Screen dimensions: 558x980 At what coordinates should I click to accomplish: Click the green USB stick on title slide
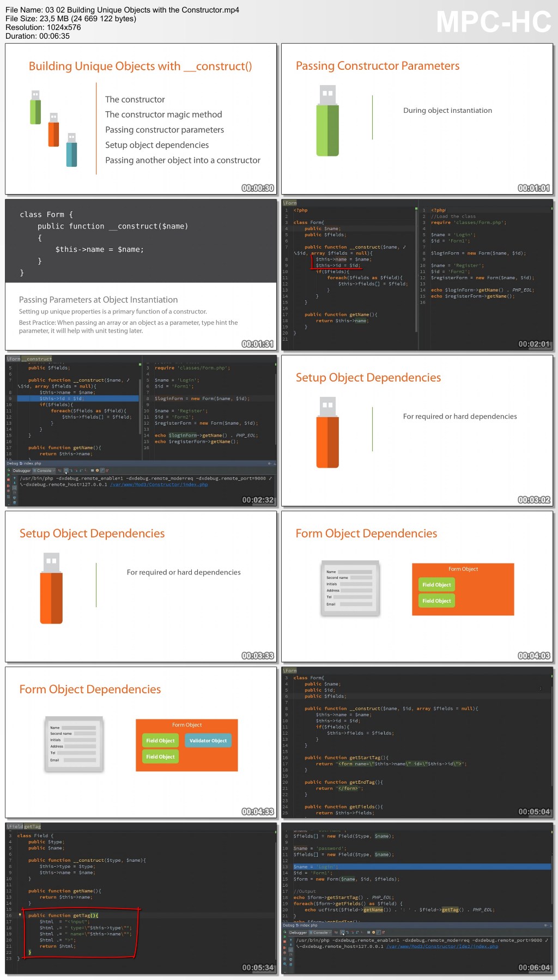pos(35,107)
